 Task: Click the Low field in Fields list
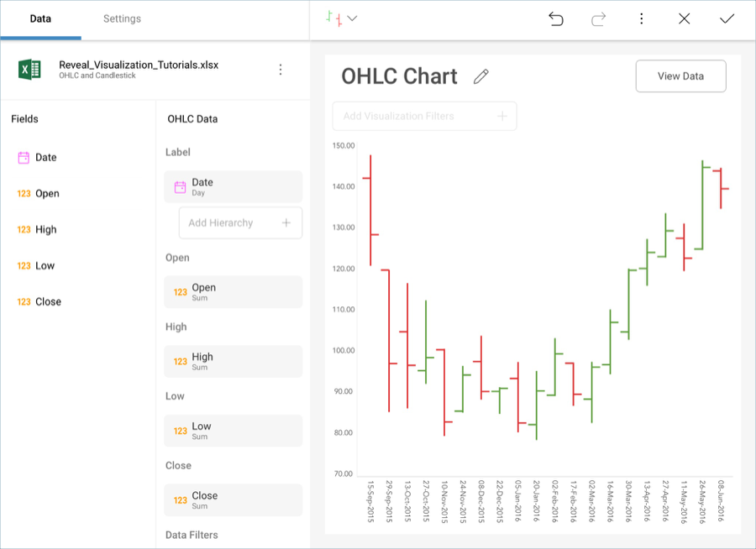point(45,265)
